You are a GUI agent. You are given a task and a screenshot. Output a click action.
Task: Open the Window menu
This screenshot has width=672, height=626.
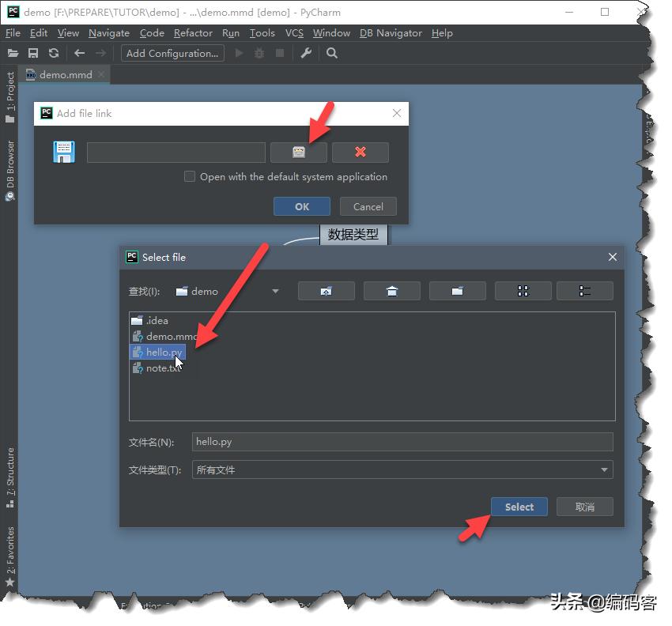331,33
